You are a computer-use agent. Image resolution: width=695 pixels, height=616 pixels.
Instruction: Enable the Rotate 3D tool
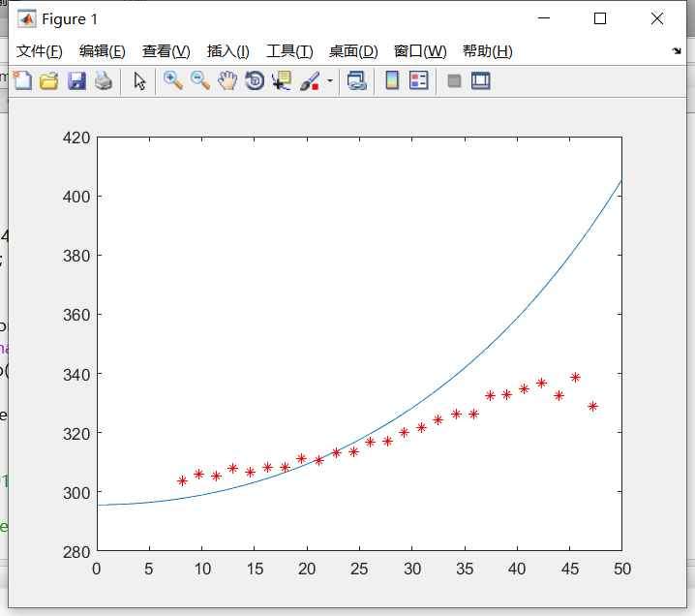click(255, 81)
